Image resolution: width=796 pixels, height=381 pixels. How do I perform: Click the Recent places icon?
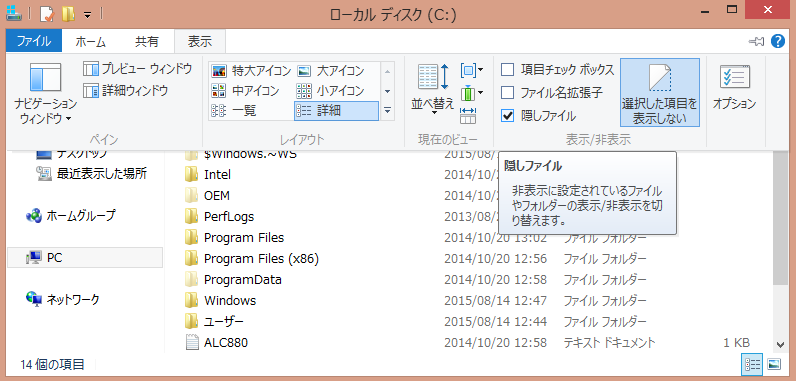pyautogui.click(x=44, y=174)
